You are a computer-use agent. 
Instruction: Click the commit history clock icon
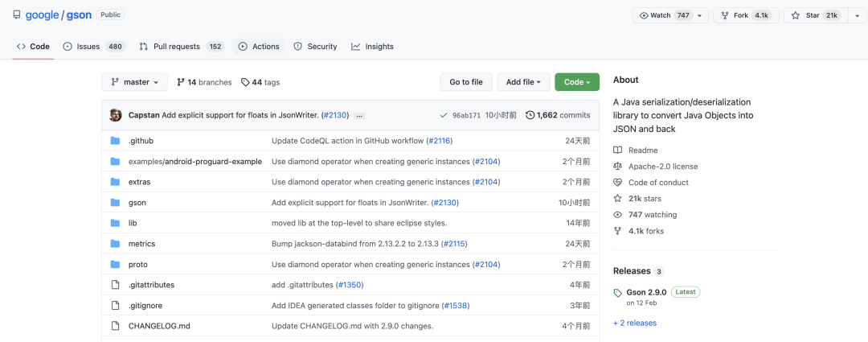point(530,115)
